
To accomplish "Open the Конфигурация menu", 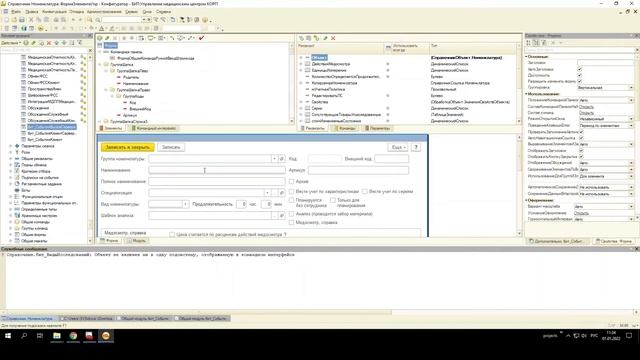I will point(54,12).
